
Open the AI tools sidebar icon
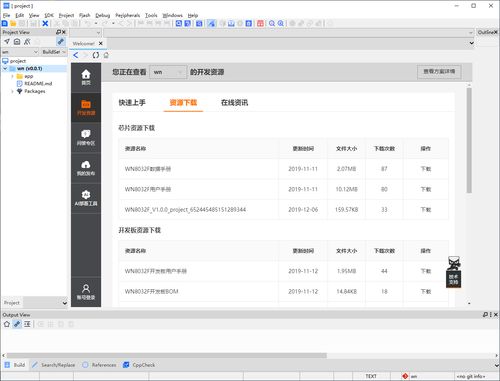pyautogui.click(x=86, y=198)
